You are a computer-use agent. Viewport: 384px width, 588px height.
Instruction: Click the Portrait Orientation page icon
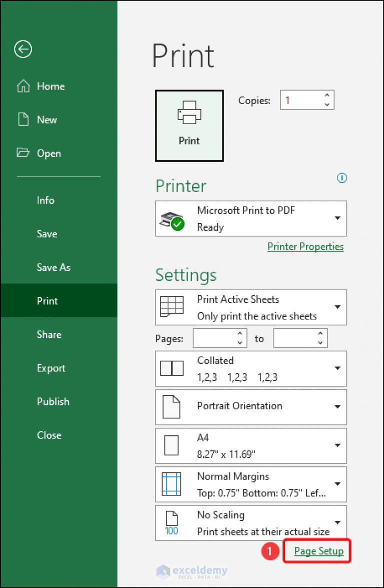click(x=171, y=407)
